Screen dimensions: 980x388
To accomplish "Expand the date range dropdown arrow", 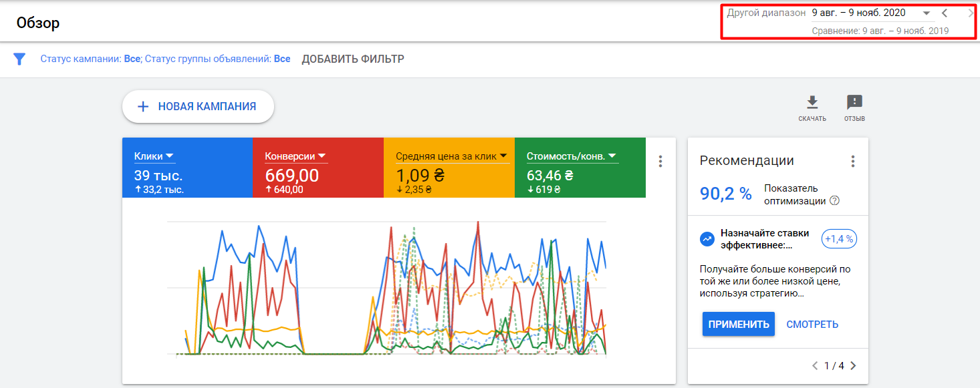I will (927, 13).
